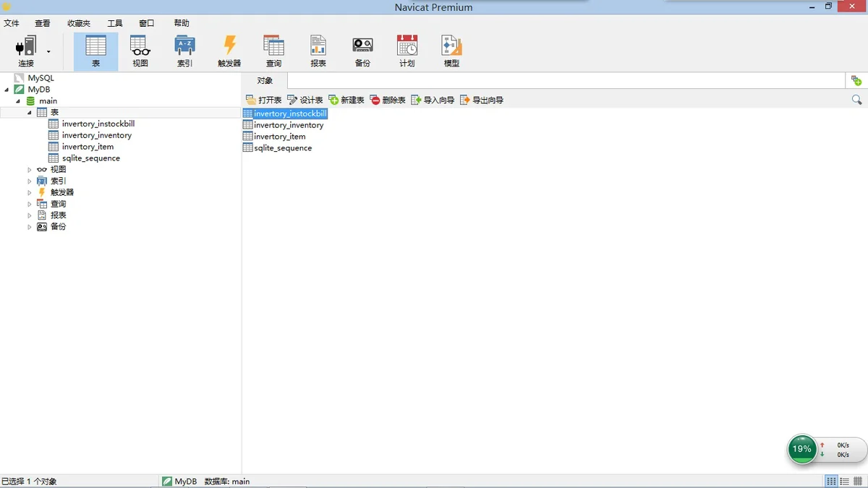Open the 文件 menu
868x488 pixels.
(x=12, y=23)
